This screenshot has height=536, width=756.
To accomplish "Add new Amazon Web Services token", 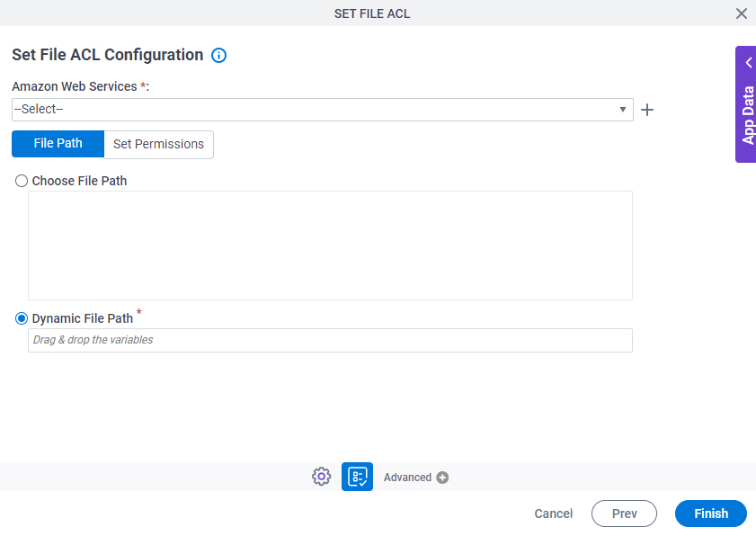I will point(647,110).
